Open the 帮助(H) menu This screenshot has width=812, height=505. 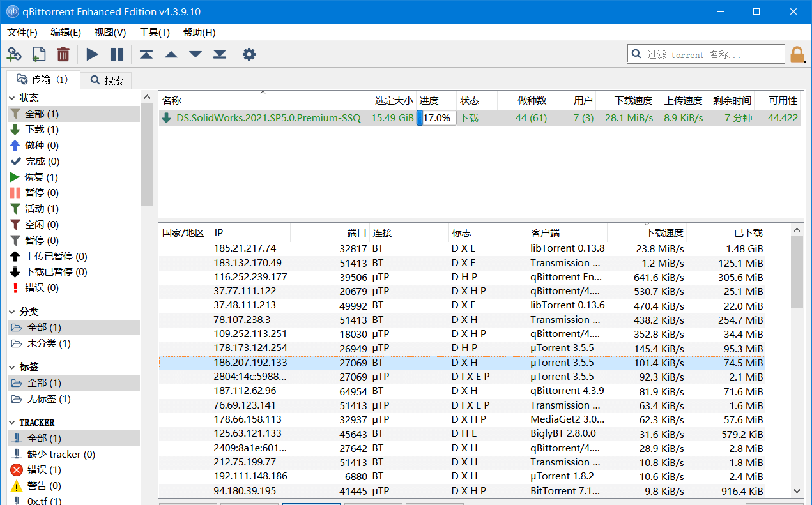[x=199, y=33]
